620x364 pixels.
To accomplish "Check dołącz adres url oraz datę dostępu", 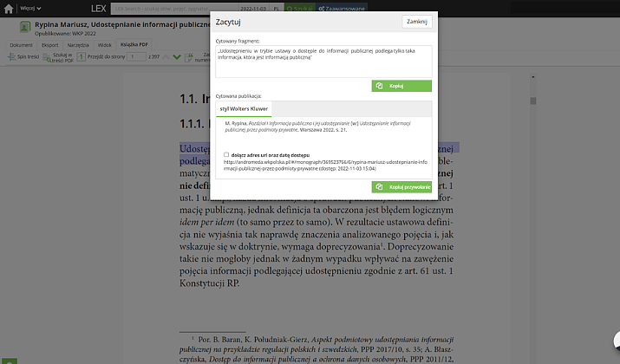I will [x=226, y=154].
